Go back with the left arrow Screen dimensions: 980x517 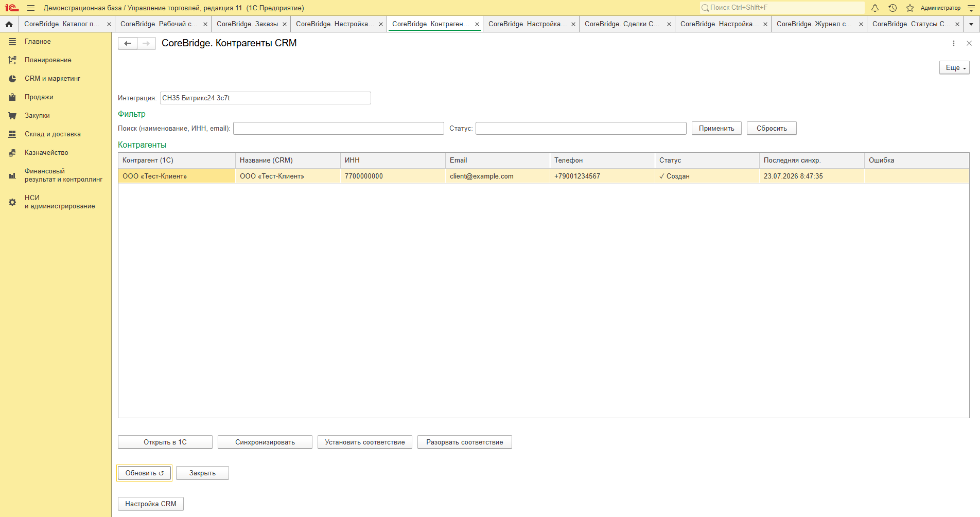point(128,43)
